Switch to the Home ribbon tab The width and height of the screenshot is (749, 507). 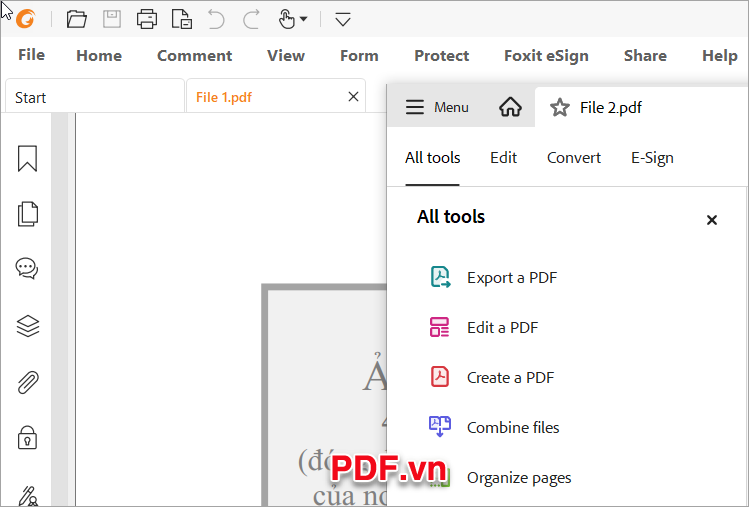[99, 55]
